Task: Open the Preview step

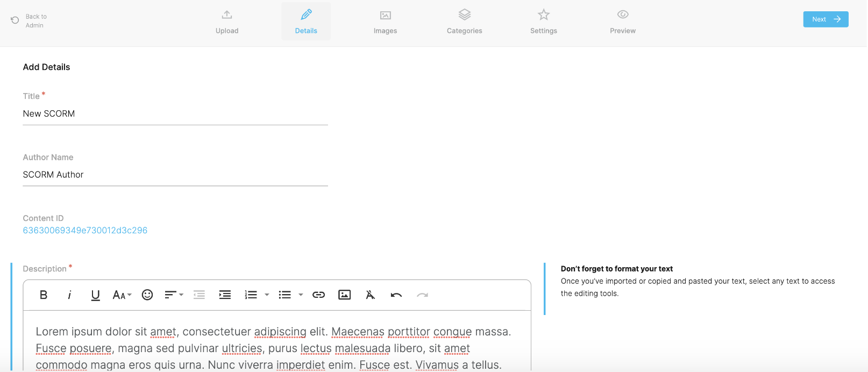Action: 623,22
